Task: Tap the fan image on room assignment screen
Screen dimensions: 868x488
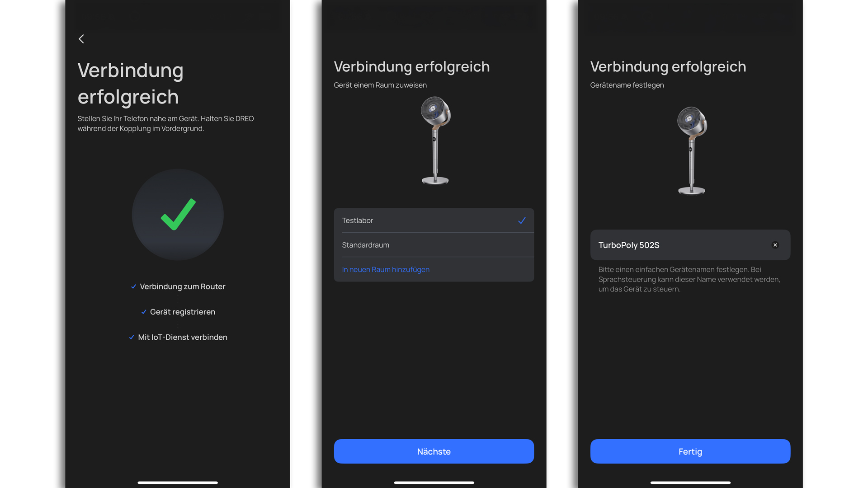Action: tap(435, 141)
